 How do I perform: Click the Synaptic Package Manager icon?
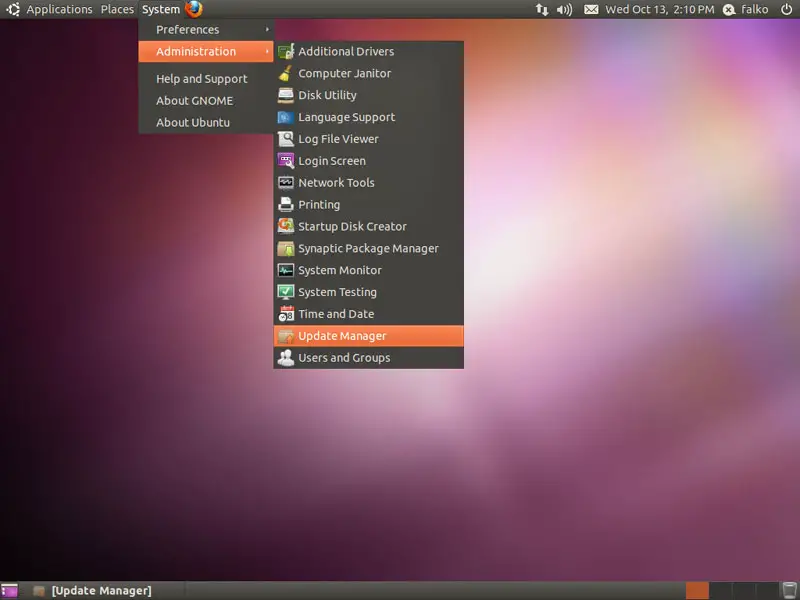[x=286, y=248]
